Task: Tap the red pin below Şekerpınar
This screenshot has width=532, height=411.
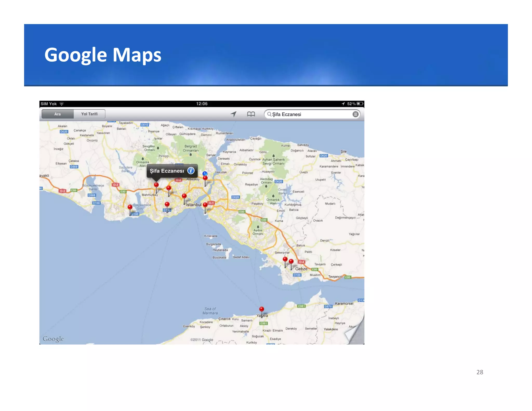Action: click(285, 259)
